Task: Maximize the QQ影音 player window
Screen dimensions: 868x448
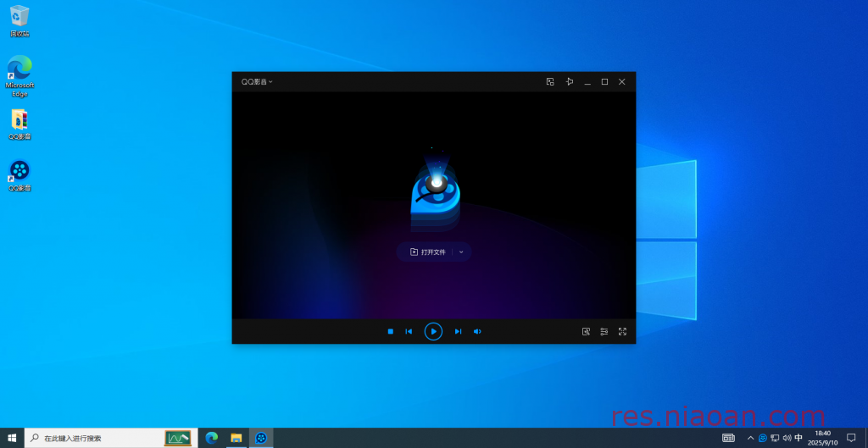Action: click(x=604, y=82)
